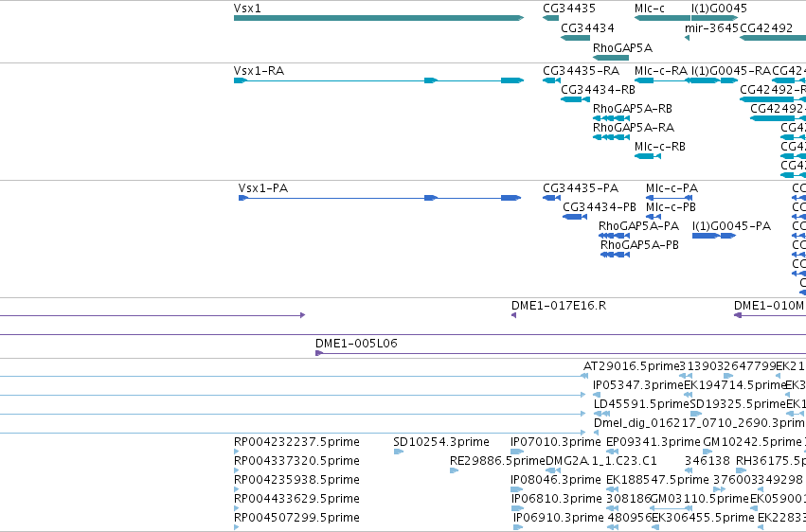Click the Mlc-c-RB transcript
The image size is (806, 532).
[x=648, y=156]
